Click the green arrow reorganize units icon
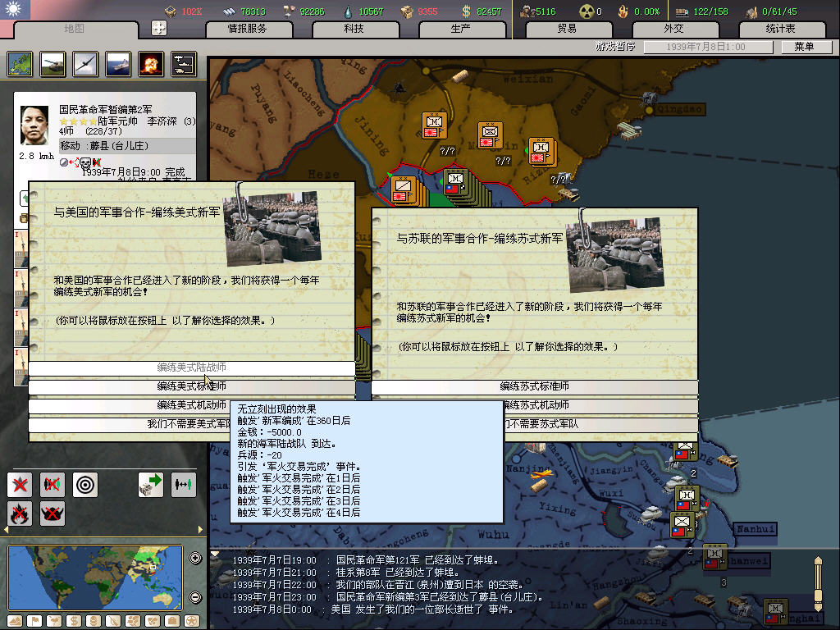The image size is (840, 630). tap(151, 485)
